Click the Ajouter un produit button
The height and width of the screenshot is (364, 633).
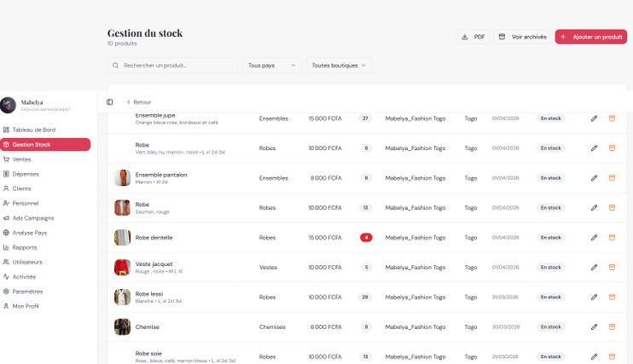coord(590,37)
